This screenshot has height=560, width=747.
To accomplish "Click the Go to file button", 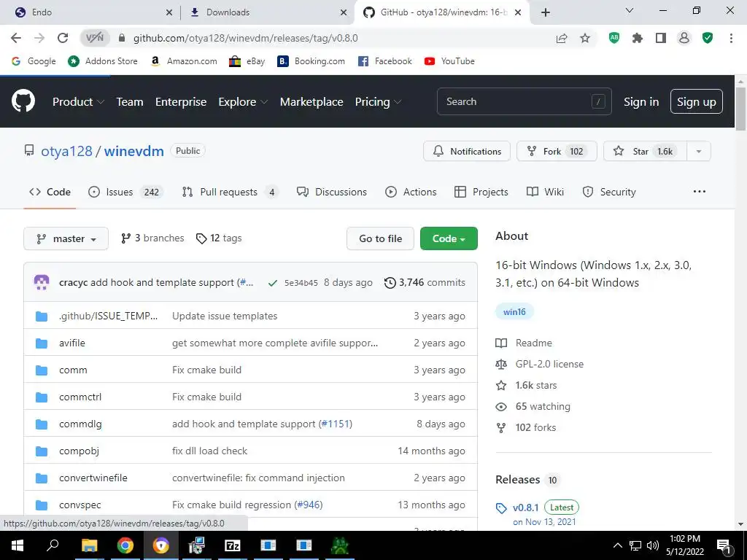I will click(x=380, y=238).
